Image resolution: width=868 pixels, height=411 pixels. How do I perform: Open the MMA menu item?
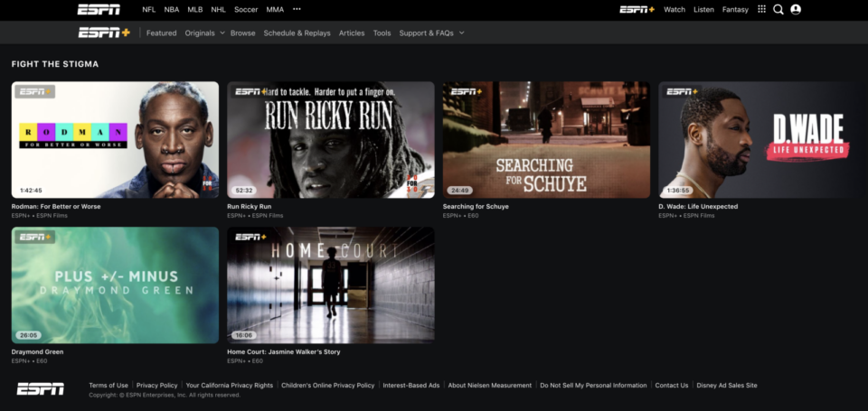pos(275,9)
